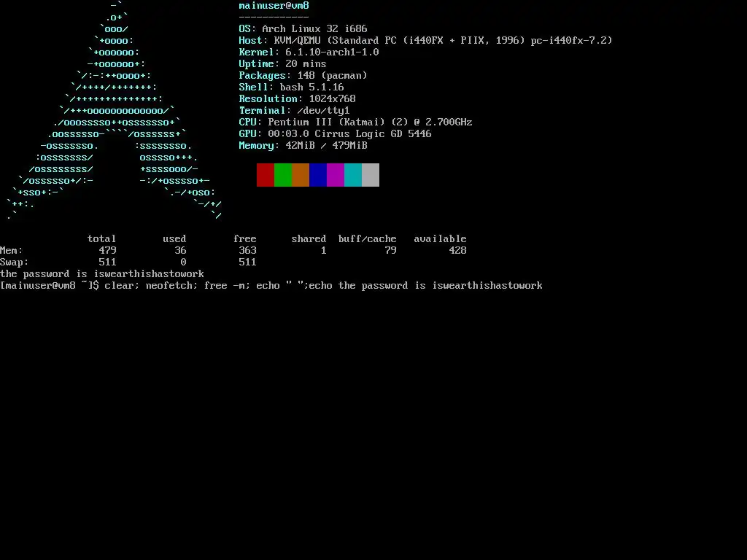The image size is (747, 560).
Task: Click the light gray color block
Action: pos(371,175)
